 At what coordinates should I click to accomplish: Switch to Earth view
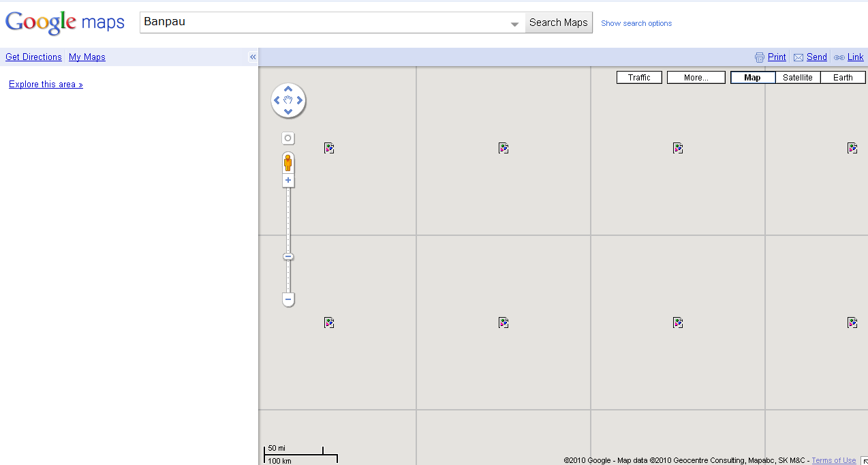pos(843,78)
